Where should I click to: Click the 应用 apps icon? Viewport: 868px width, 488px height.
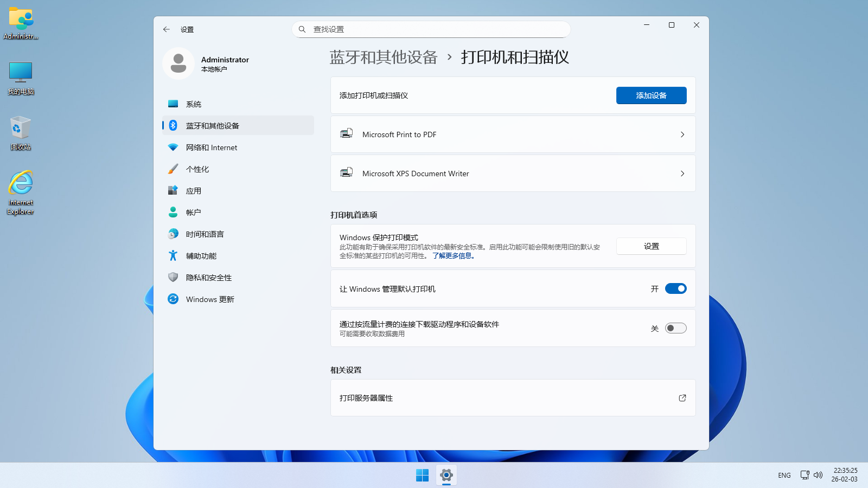[x=173, y=190]
